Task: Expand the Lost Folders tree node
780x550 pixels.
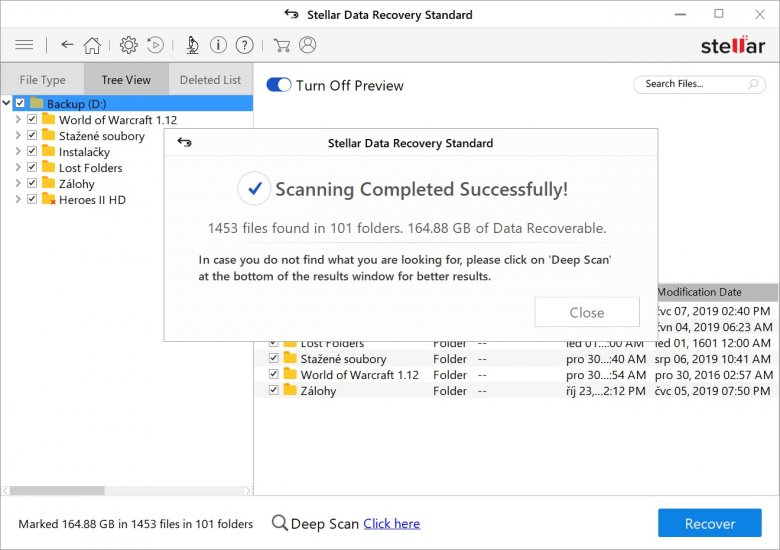Action: pos(17,168)
